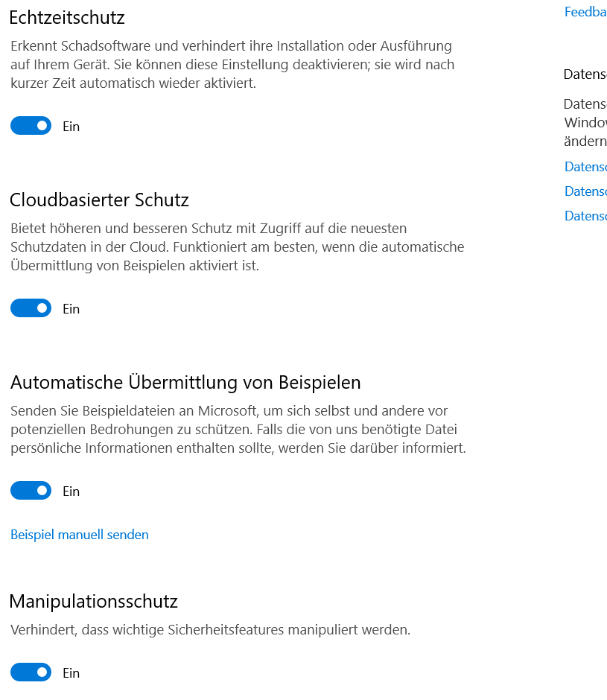Click the Manipulationsschutz description text

click(210, 630)
